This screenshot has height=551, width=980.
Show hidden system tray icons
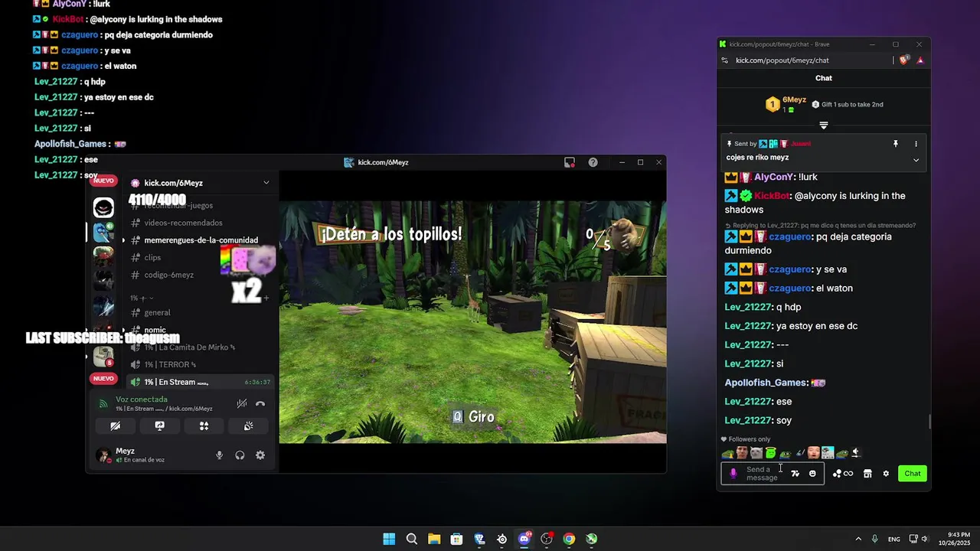coord(857,539)
